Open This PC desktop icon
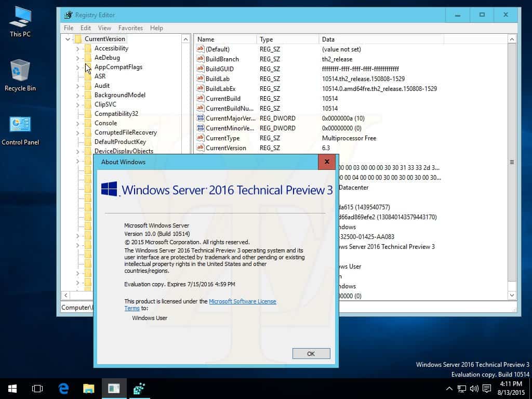This screenshot has height=399, width=532. (20, 21)
